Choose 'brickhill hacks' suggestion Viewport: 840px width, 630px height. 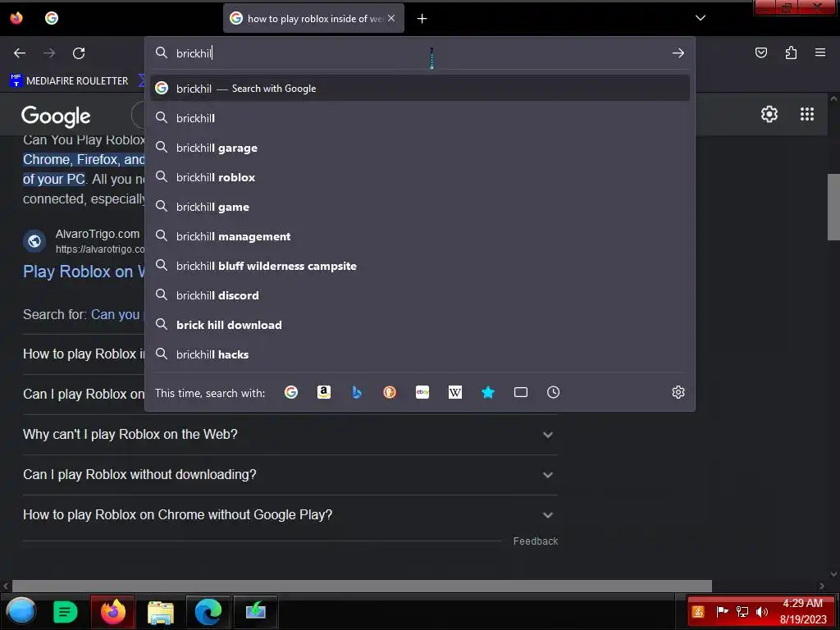pos(420,354)
